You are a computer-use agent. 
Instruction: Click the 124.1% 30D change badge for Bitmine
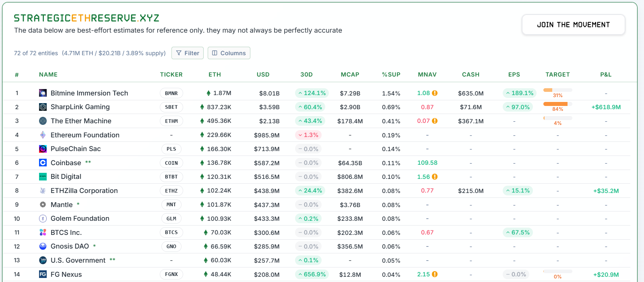click(312, 93)
